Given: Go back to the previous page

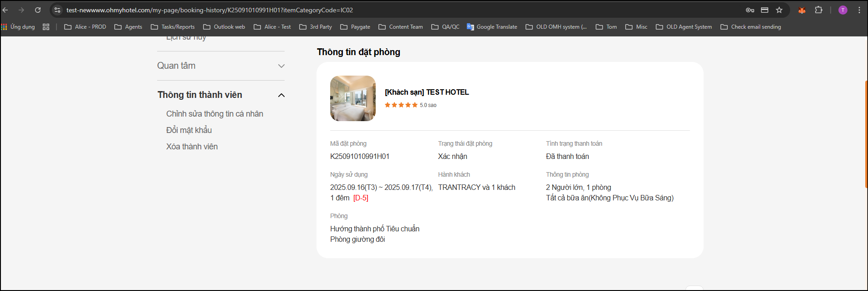Looking at the screenshot, I should click(x=5, y=10).
